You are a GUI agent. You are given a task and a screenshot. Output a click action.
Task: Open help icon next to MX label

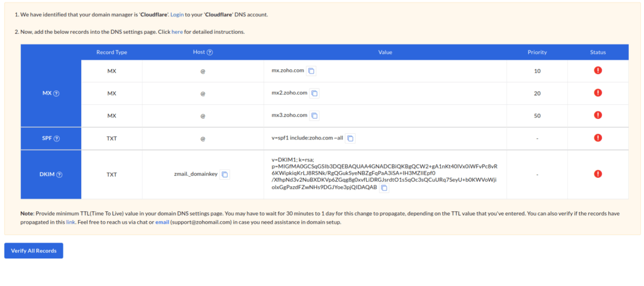tap(57, 94)
